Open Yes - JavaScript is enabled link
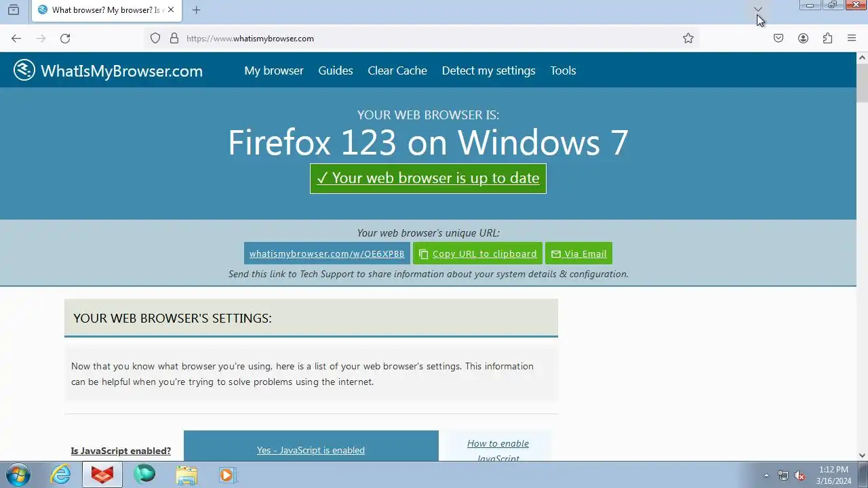868x488 pixels. pyautogui.click(x=311, y=450)
